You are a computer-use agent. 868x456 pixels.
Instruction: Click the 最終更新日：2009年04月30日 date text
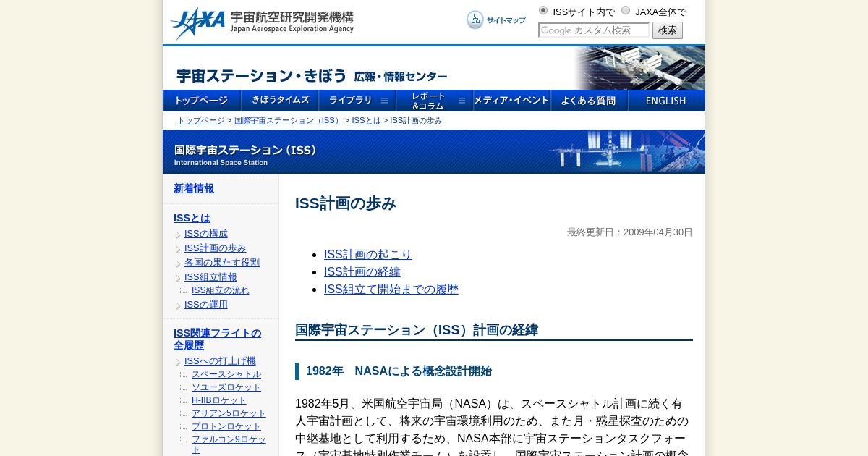click(630, 232)
